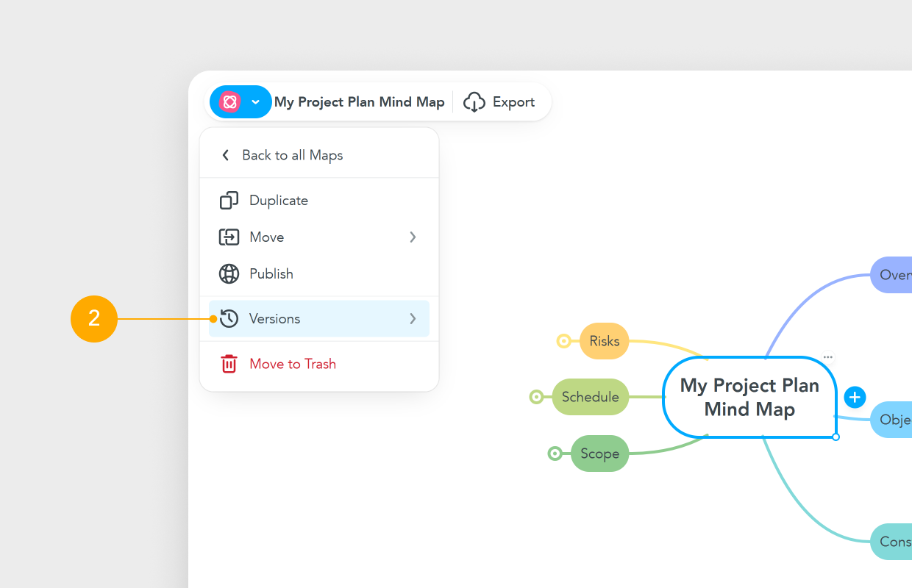Select the Move to Trash menu entry
912x588 pixels.
[x=293, y=364]
